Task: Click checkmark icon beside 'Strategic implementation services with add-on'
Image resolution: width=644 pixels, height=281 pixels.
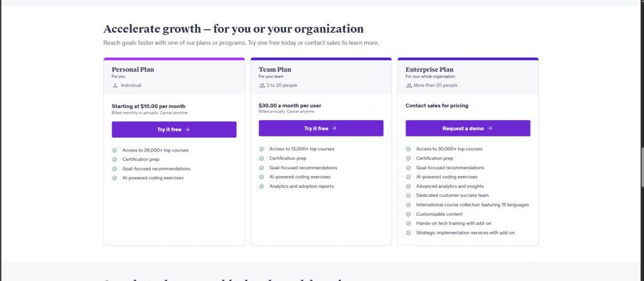Action: pyautogui.click(x=409, y=233)
